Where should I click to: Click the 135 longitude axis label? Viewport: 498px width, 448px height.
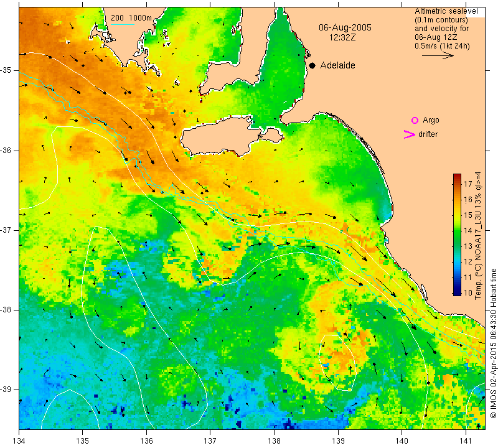point(83,441)
